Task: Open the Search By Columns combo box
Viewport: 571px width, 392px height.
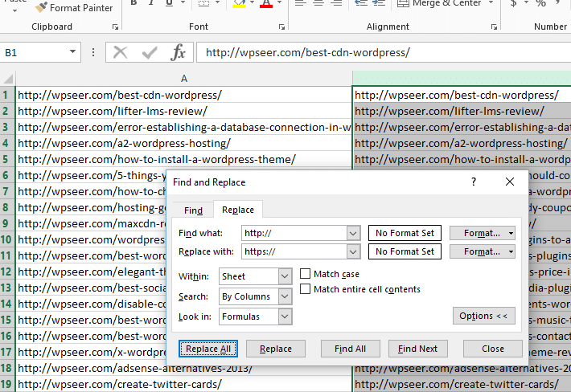Action: tap(255, 296)
